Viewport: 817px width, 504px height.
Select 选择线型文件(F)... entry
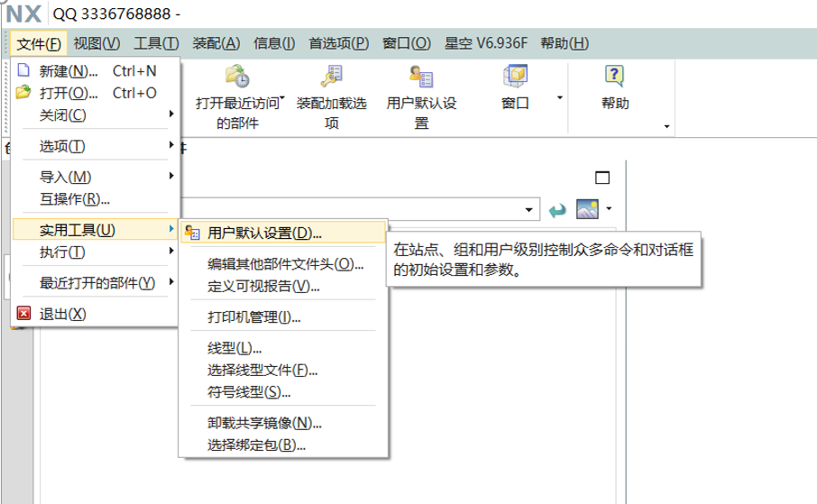(x=283, y=370)
